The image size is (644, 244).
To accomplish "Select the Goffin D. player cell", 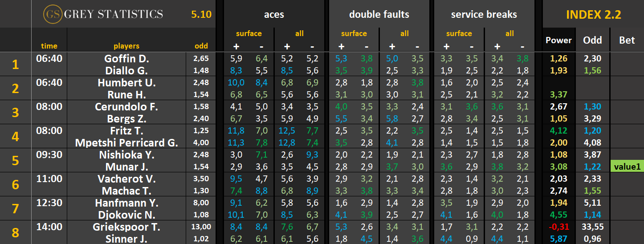I will 126,58.
